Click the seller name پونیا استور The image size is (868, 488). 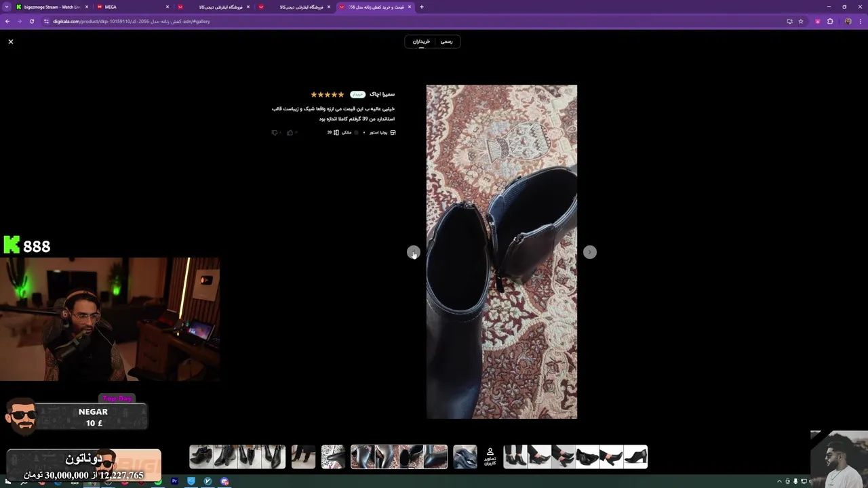click(378, 133)
